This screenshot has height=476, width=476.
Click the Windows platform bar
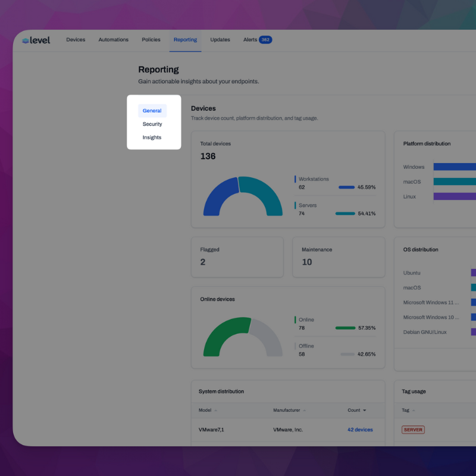pos(455,167)
